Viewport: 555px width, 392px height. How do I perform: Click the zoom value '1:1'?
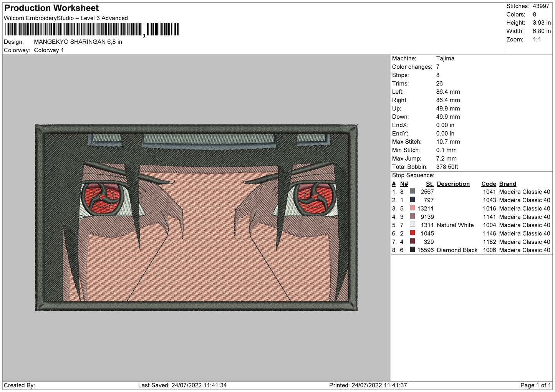tap(537, 40)
